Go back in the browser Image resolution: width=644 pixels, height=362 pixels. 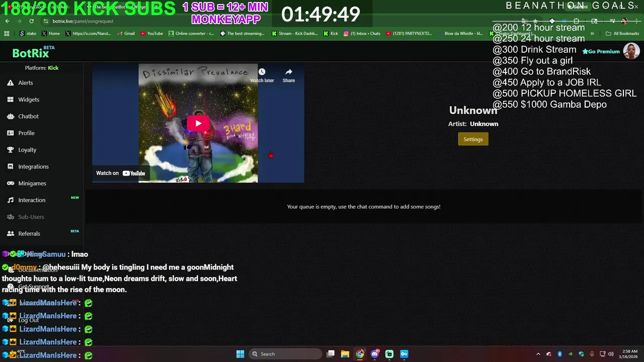click(7, 21)
